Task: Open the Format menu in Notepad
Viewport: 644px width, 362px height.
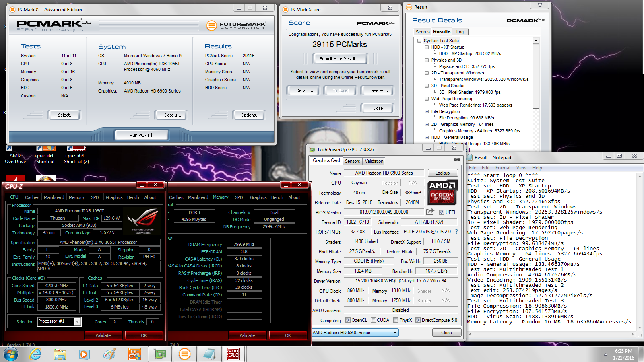Action: tap(503, 168)
